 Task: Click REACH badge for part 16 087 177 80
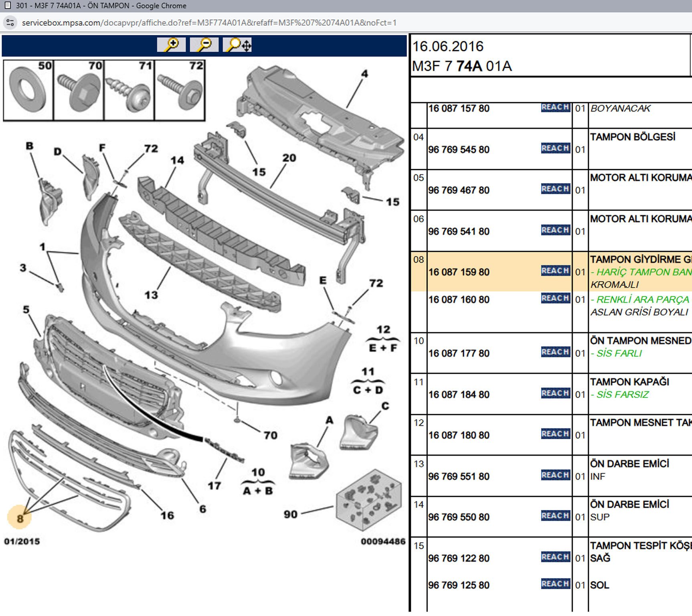click(555, 352)
